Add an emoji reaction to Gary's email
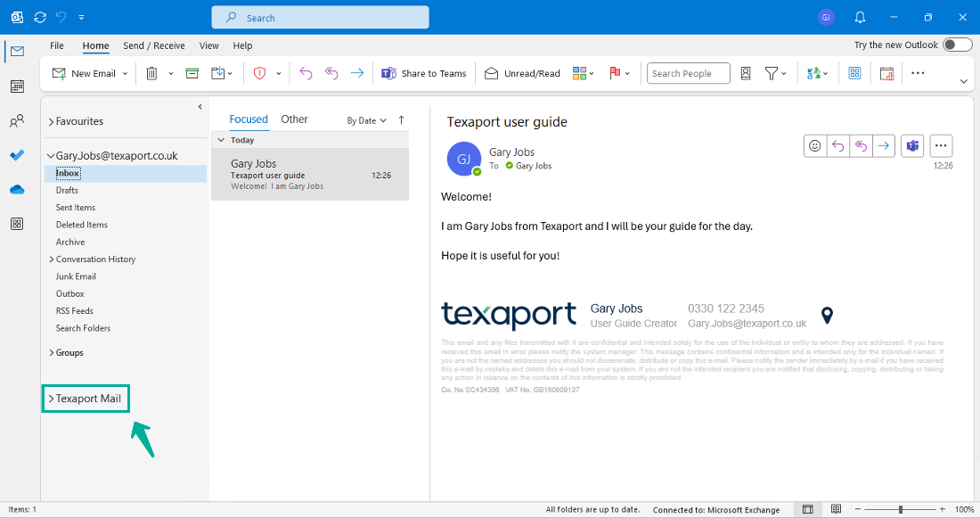 [x=814, y=145]
